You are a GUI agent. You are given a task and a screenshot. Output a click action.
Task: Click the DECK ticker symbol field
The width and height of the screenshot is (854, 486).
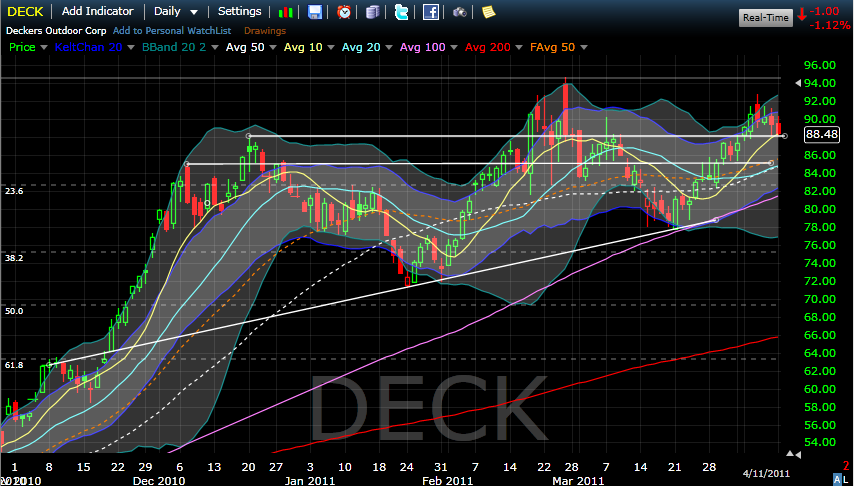point(24,12)
